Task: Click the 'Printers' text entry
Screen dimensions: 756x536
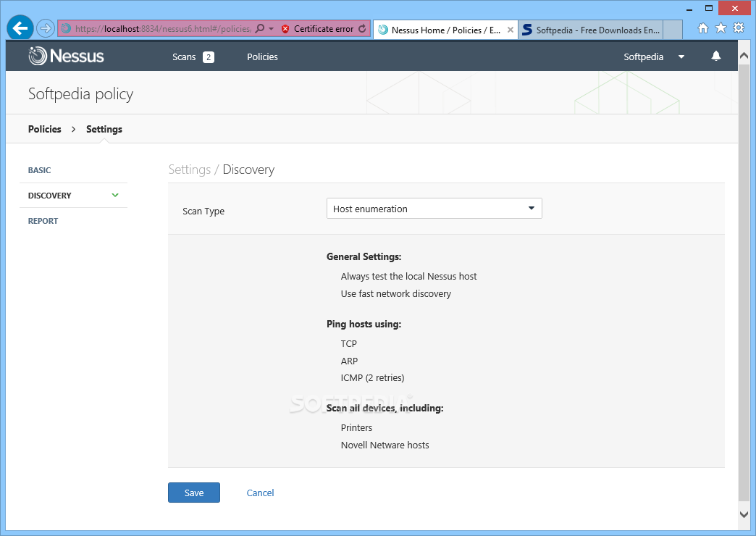Action: pos(356,428)
